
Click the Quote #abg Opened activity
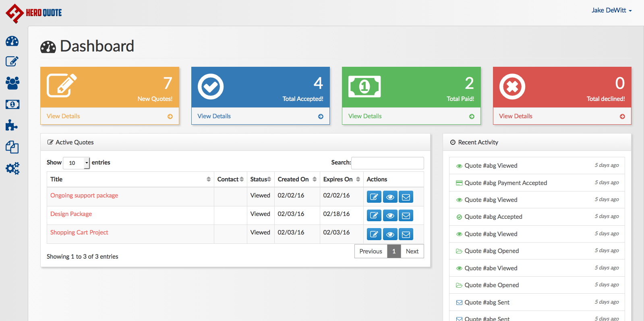(537, 251)
